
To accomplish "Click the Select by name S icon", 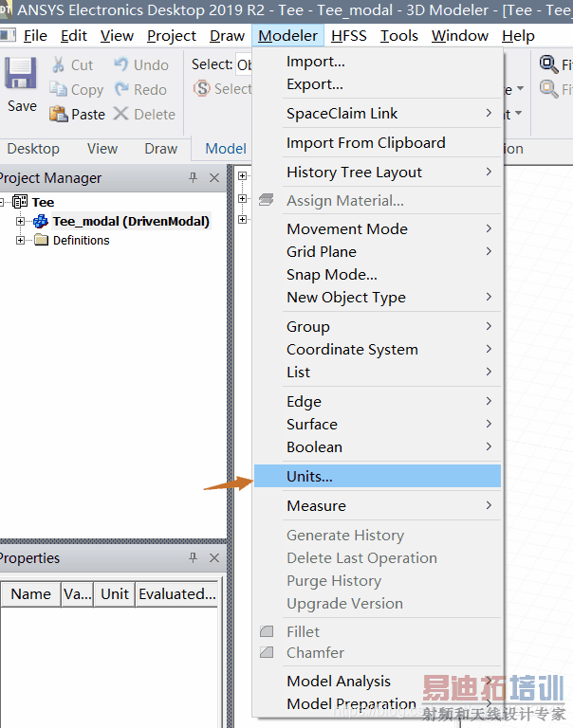I will click(x=202, y=88).
